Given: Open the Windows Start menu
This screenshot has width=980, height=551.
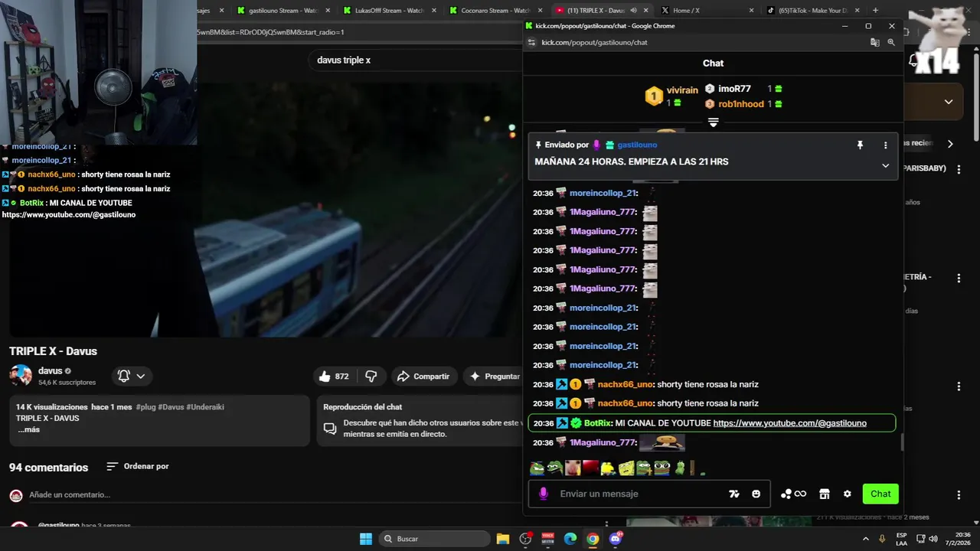Looking at the screenshot, I should tap(366, 539).
